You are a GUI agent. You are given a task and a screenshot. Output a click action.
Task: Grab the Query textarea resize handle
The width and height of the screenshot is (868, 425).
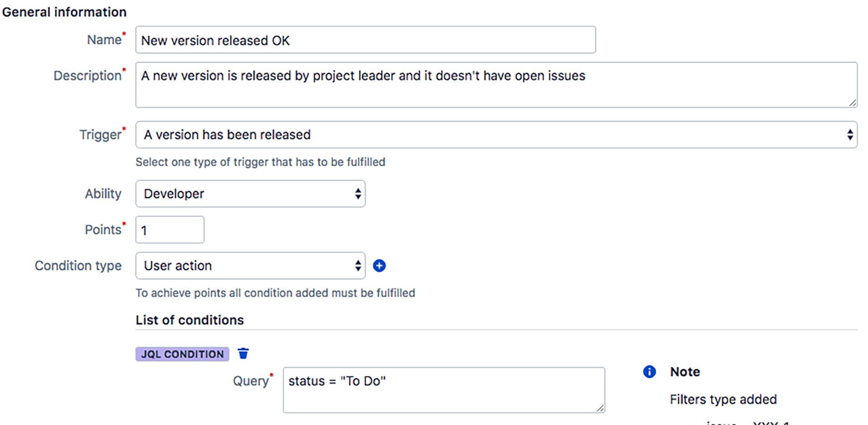600,408
